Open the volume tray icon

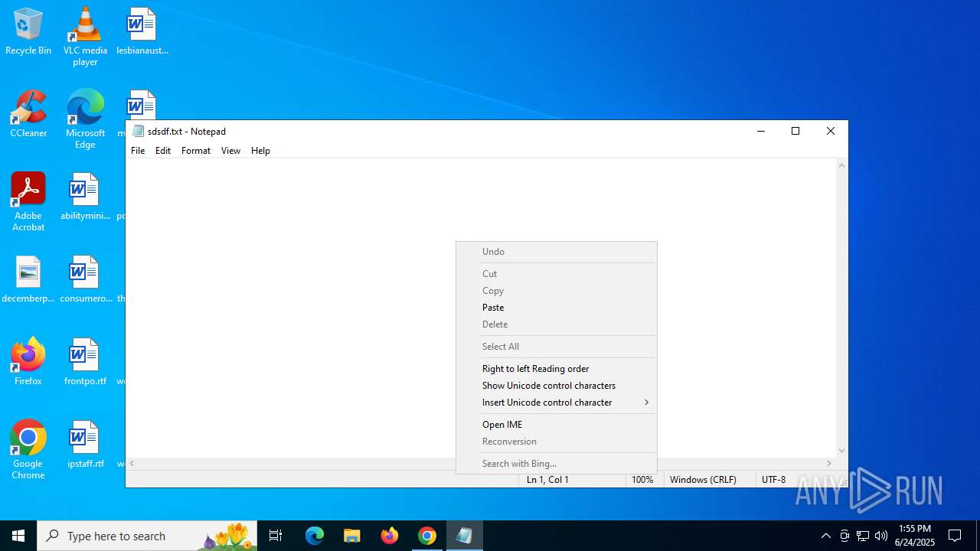pyautogui.click(x=881, y=536)
